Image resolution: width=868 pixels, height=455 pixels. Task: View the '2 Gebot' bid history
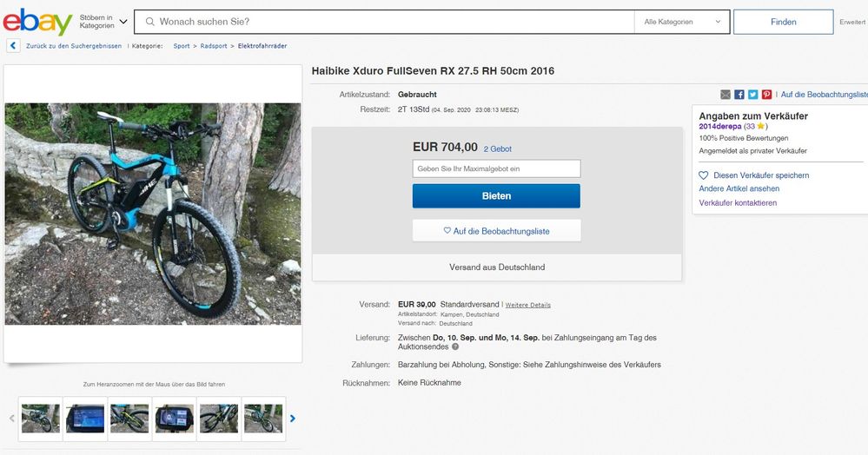[x=497, y=148]
